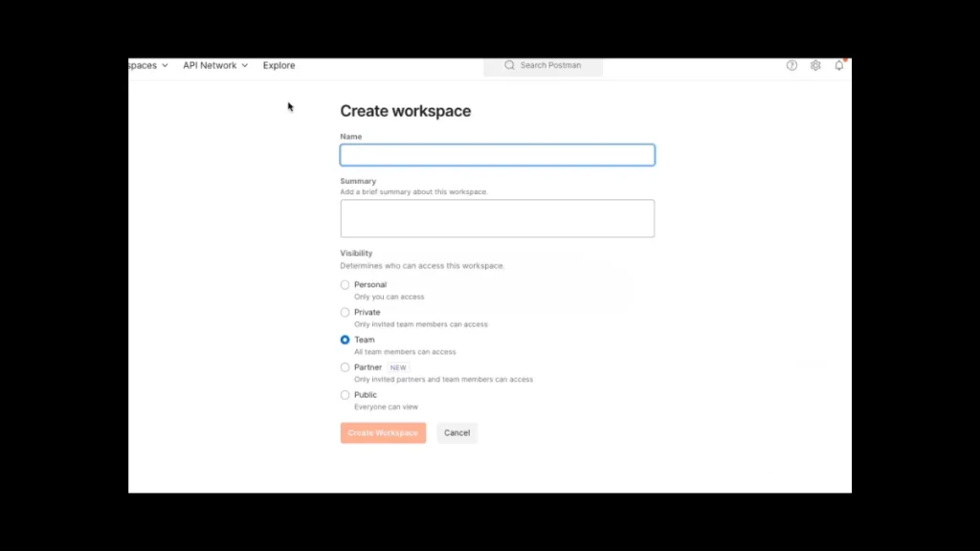Open the API Network dropdown
The width and height of the screenshot is (980, 551).
(x=210, y=65)
